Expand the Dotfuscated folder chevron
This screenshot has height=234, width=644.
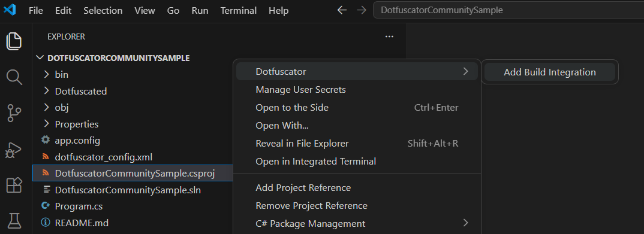point(46,90)
